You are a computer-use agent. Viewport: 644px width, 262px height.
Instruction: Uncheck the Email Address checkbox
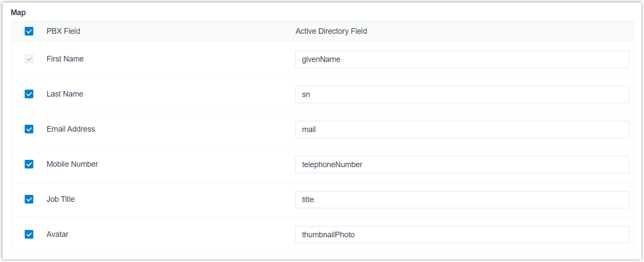29,129
